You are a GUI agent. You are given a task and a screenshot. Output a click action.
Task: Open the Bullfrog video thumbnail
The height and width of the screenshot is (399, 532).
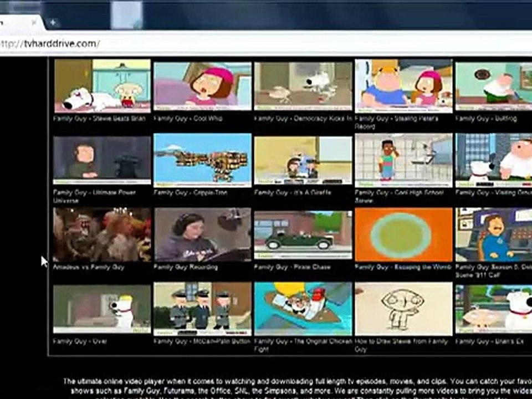[494, 86]
